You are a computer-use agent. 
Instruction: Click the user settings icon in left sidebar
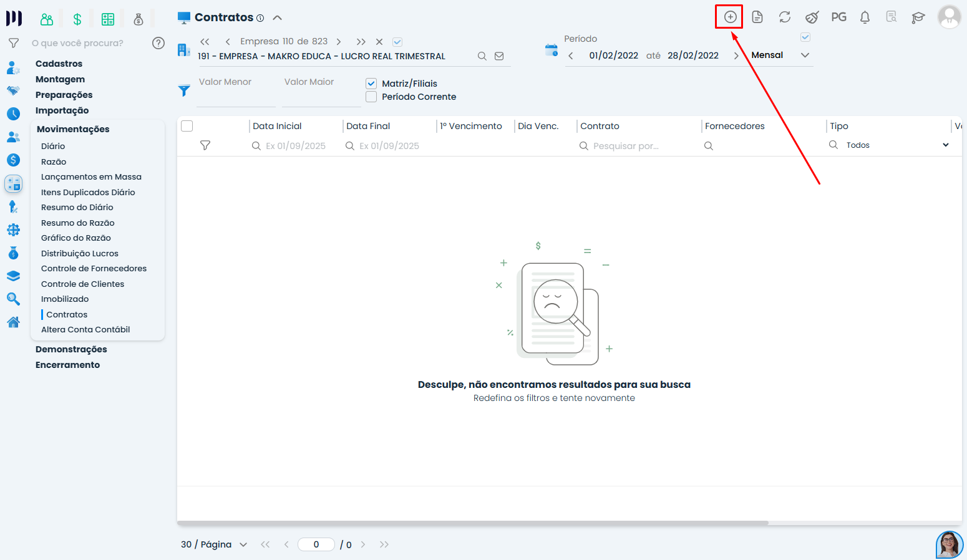pos(13,68)
